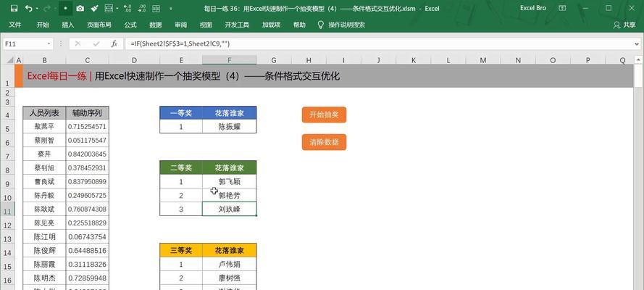Undo the last action

[x=28, y=8]
